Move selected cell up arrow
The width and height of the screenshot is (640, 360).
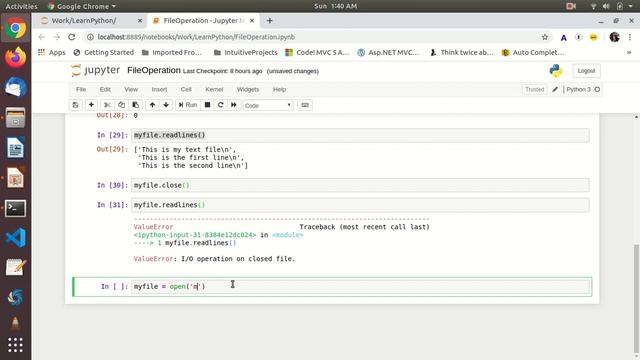point(152,105)
